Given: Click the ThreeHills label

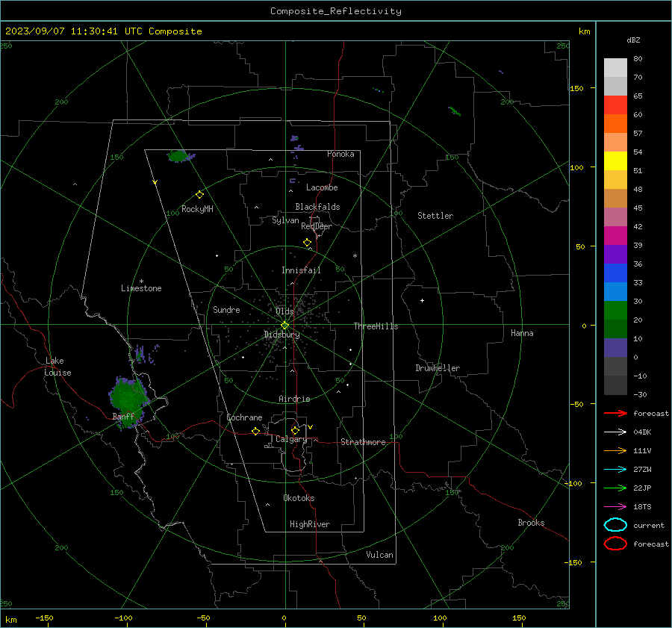Looking at the screenshot, I should [376, 326].
